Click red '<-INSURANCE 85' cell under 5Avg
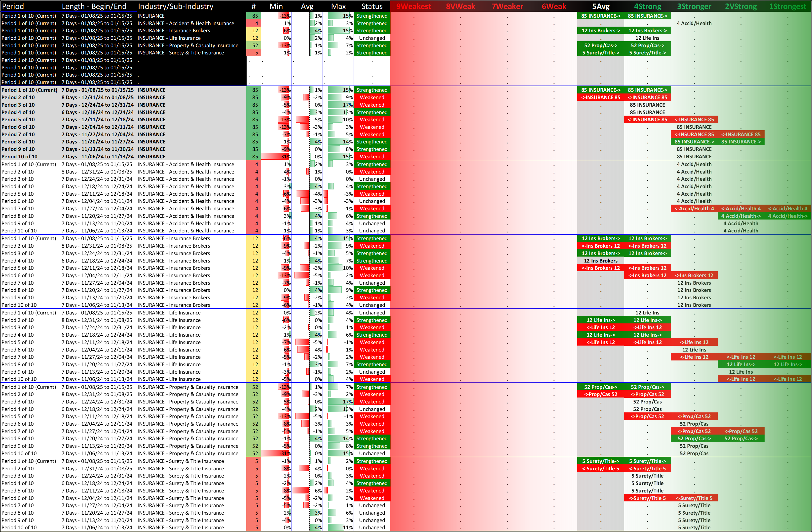Image resolution: width=812 pixels, height=532 pixels. 600,97
